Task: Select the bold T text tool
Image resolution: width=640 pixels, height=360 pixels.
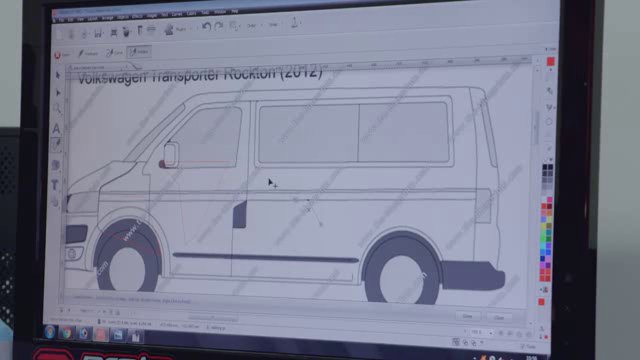Action: coord(55,185)
